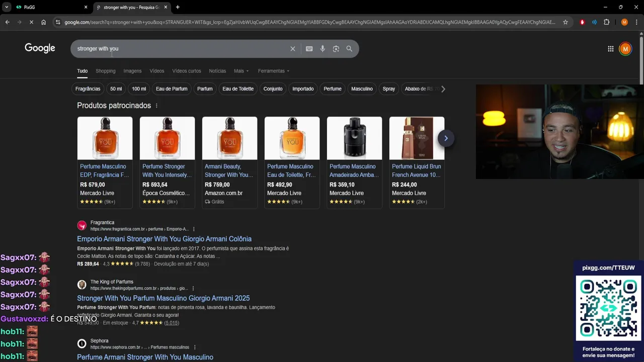Viewport: 644px width, 362px height.
Task: Open the Amazon.com.br R$ 759,00 product
Action: [229, 162]
